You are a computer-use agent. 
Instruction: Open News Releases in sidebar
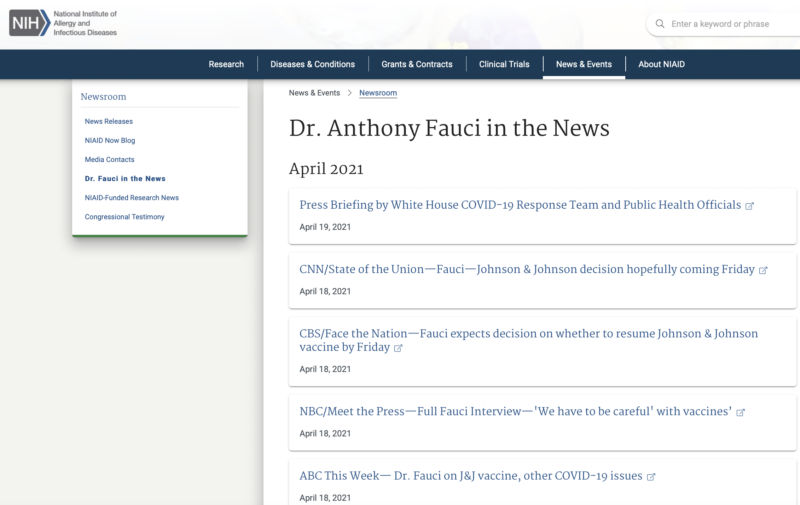coord(109,121)
